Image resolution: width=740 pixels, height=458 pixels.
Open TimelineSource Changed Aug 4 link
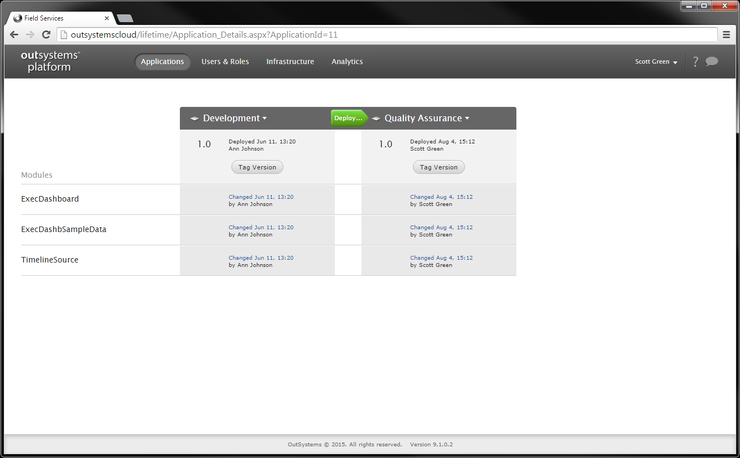click(x=441, y=258)
